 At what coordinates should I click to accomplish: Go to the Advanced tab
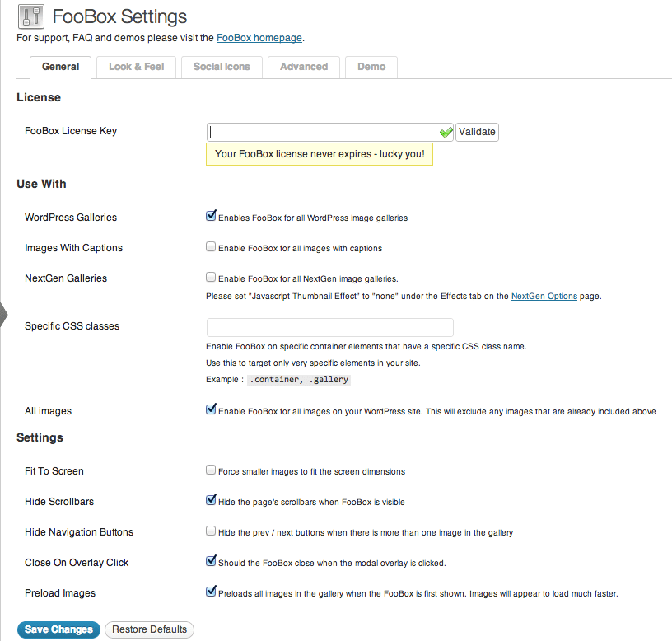tap(304, 67)
